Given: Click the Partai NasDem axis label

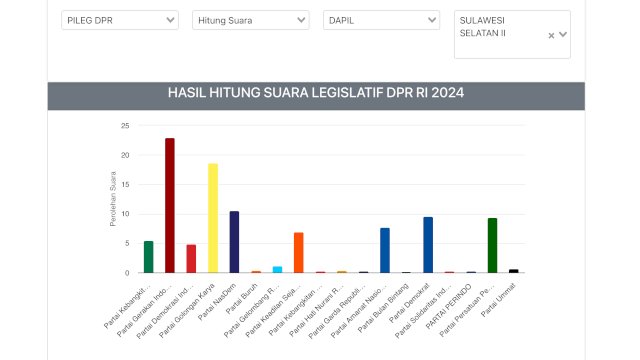Looking at the screenshot, I should pos(217,302).
